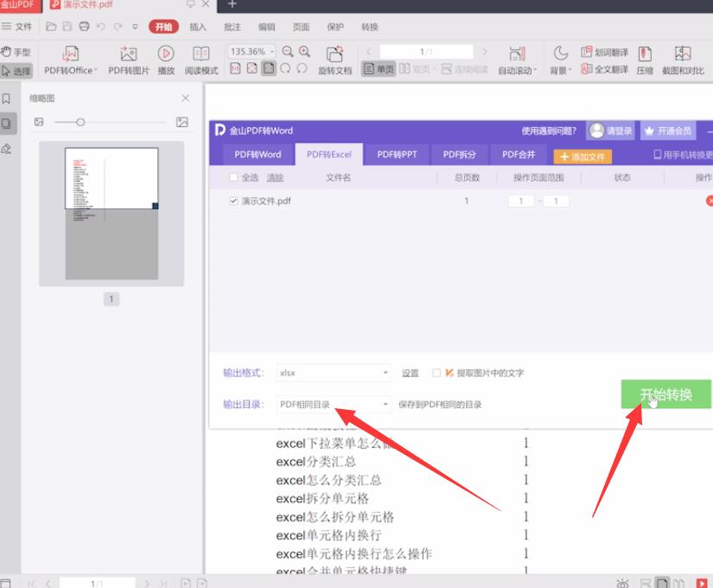The height and width of the screenshot is (588, 713).
Task: Click the 全文翻译 full translation tool
Action: [604, 69]
